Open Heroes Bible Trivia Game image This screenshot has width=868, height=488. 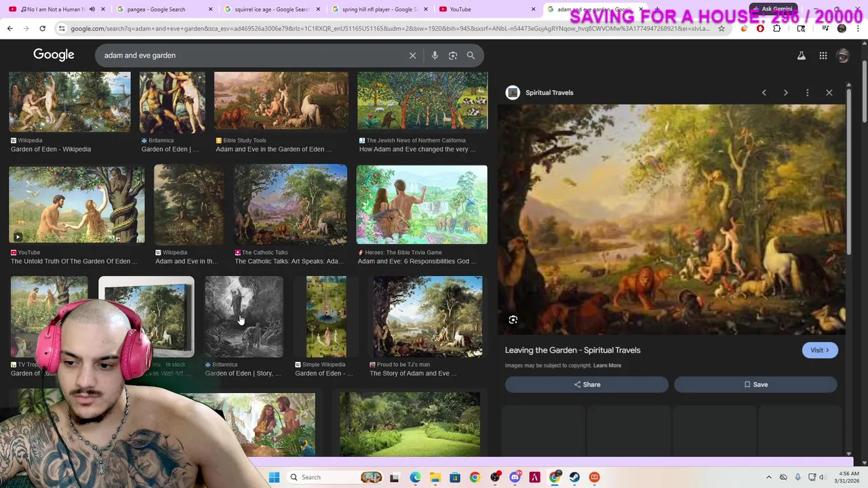tap(422, 204)
